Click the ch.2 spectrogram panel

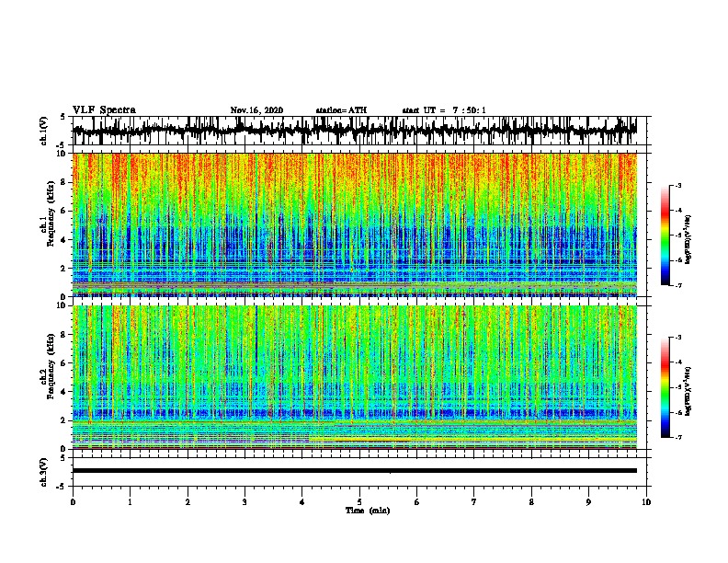pos(355,377)
